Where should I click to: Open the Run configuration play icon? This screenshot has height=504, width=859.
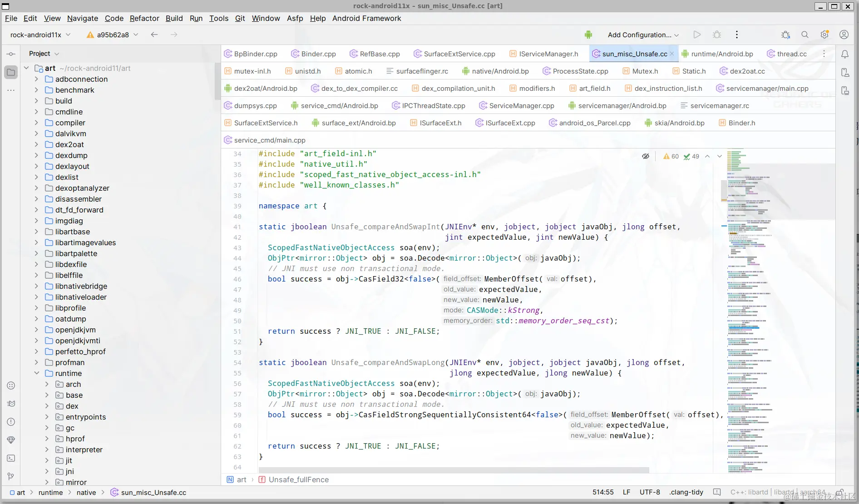coord(697,35)
